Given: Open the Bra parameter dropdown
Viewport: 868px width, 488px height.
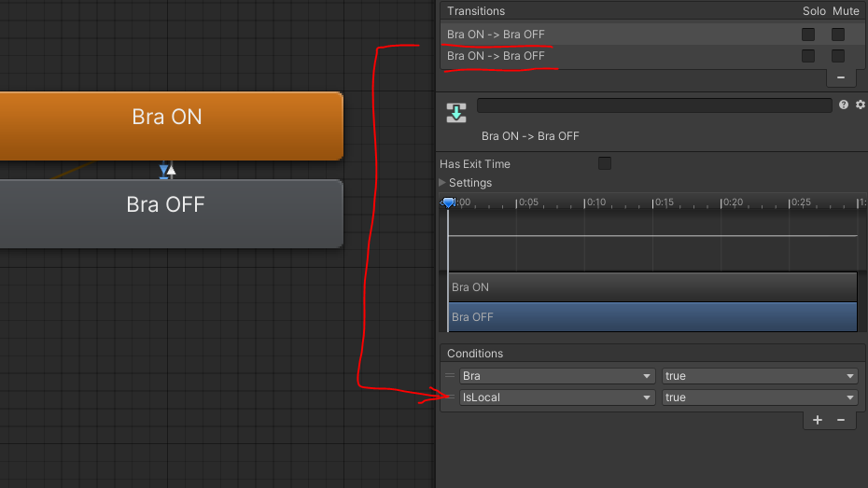Looking at the screenshot, I should click(x=557, y=376).
